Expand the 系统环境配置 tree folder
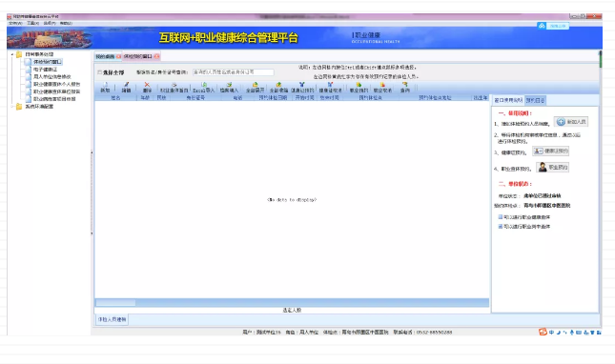 (x=12, y=106)
